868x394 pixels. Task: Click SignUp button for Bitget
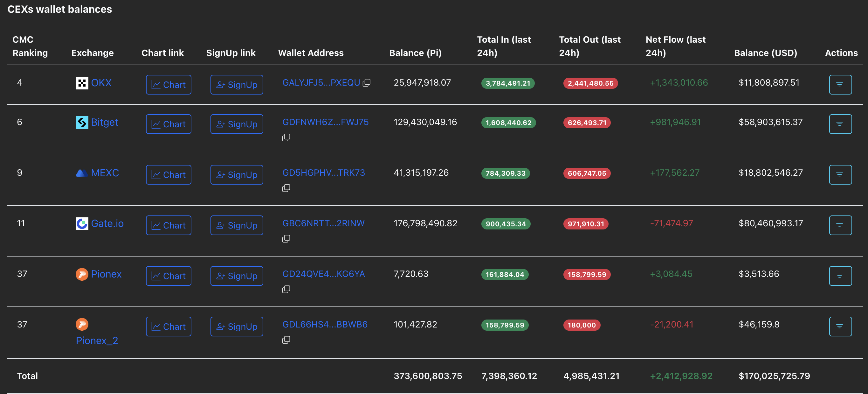point(237,124)
